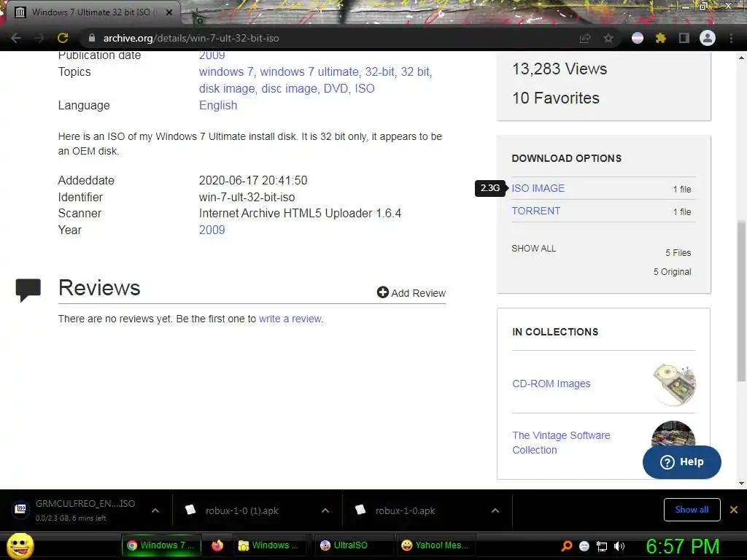747x560 pixels.
Task: Open the 2009 publication date link
Action: (212, 55)
